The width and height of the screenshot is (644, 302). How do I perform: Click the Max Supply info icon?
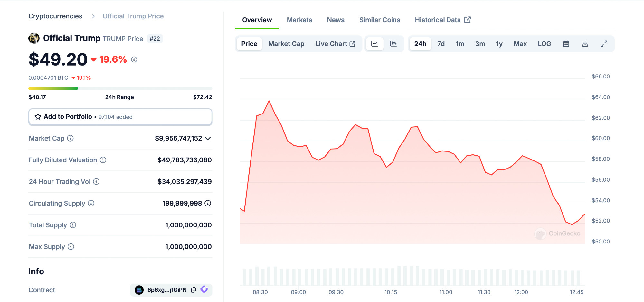[x=71, y=247]
